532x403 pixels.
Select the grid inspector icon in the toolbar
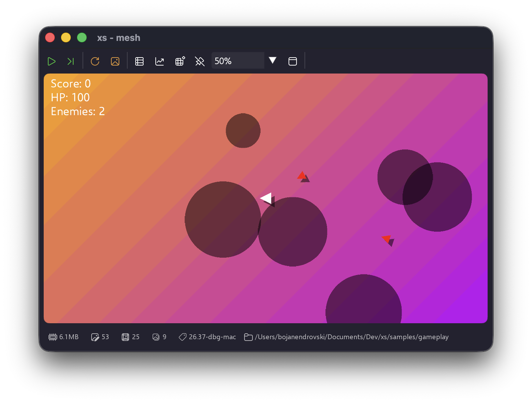[180, 61]
